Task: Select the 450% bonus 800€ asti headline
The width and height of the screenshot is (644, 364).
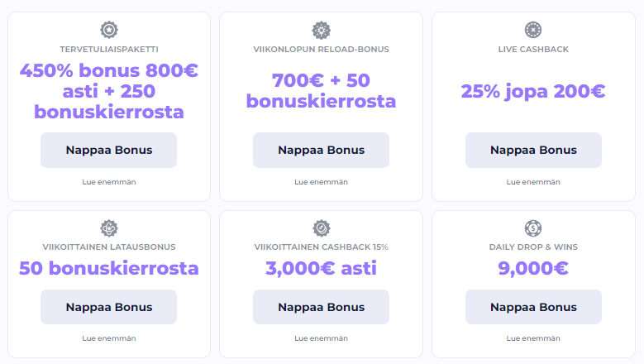Action: coord(109,91)
